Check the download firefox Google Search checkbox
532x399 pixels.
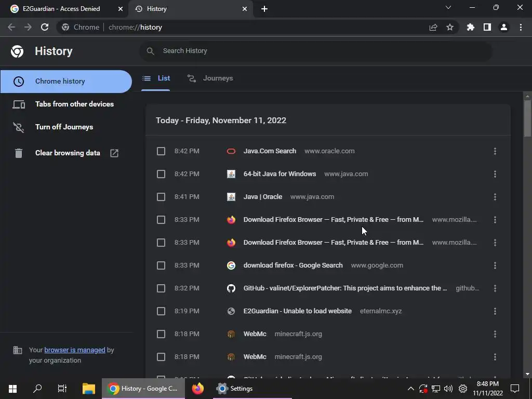coord(161,265)
